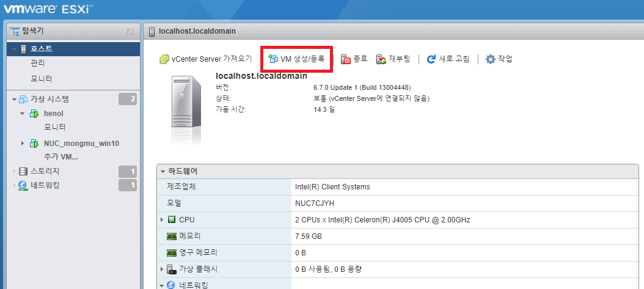Screen dimensions: 644x289
Task: Click the 탐색기 navigator header icon
Action: tap(15, 31)
